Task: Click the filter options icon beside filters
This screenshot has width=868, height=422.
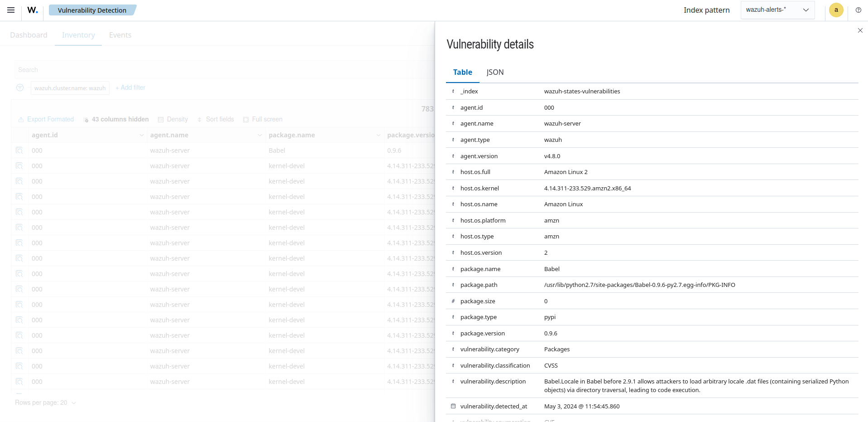Action: point(20,87)
